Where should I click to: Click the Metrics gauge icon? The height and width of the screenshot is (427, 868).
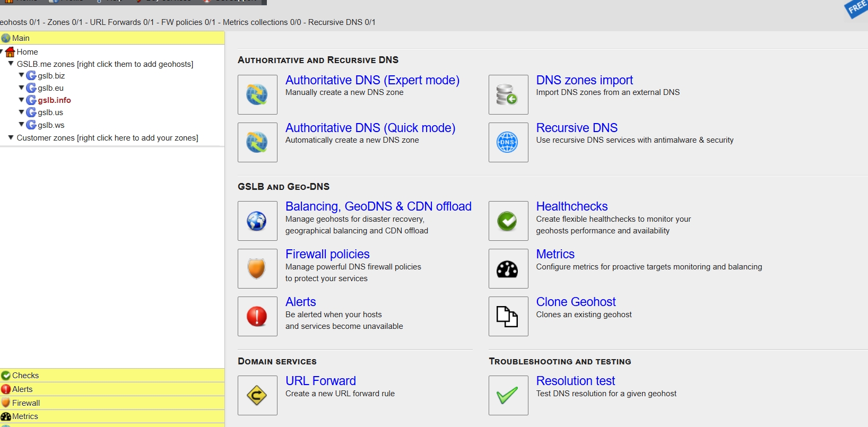point(508,268)
